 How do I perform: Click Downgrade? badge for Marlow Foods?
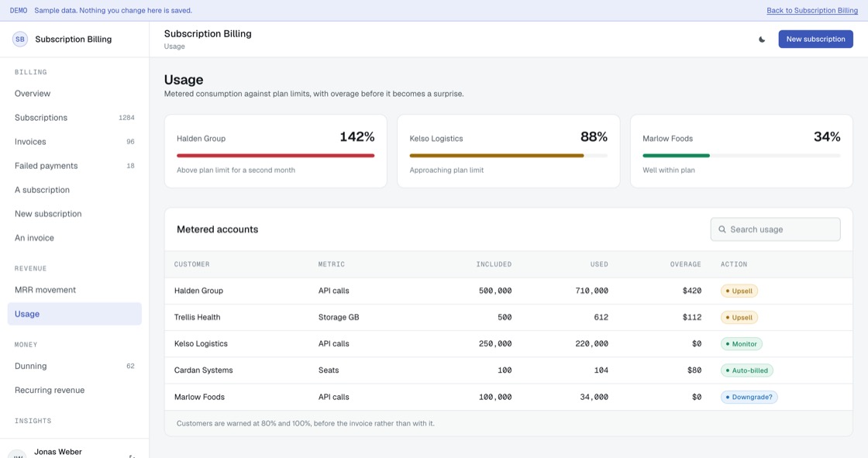pos(749,397)
